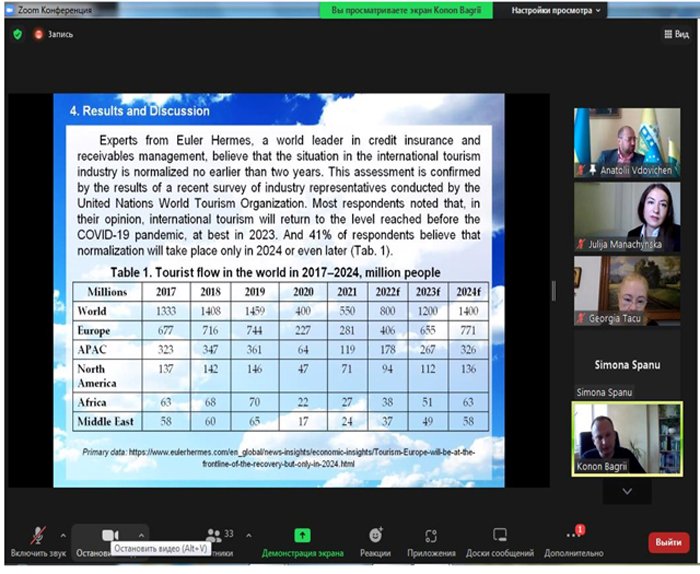Show more participants with down chevron

[627, 491]
